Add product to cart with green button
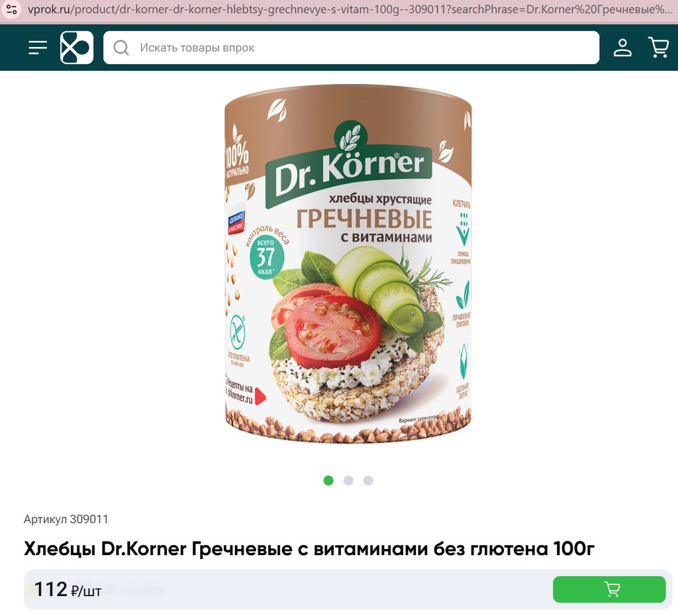678x616 pixels. pyautogui.click(x=609, y=590)
